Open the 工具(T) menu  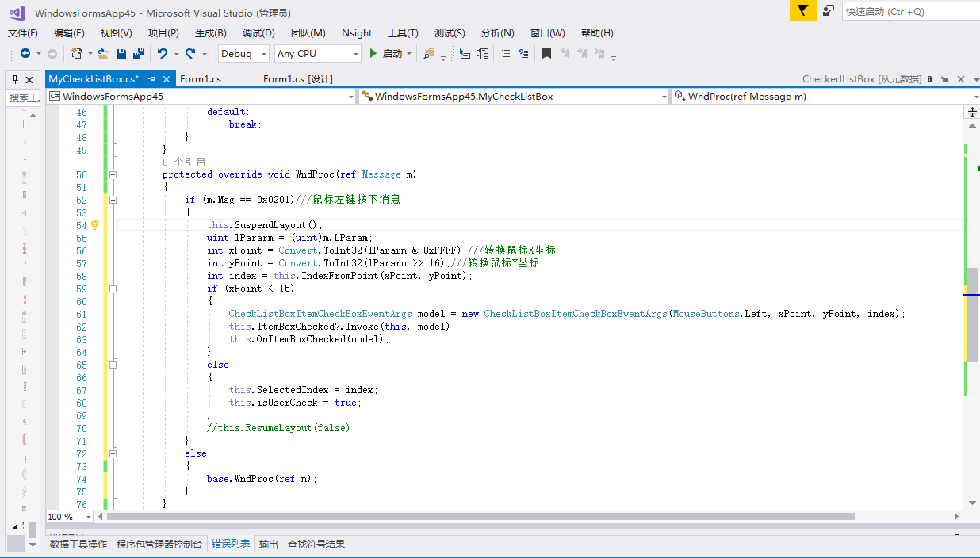403,32
